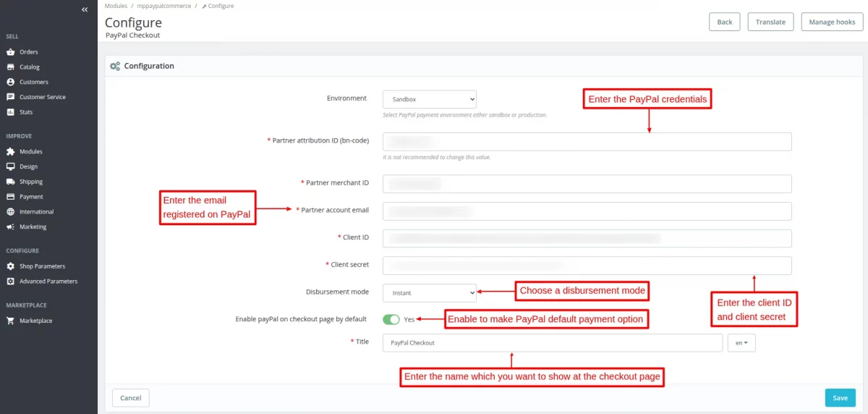Toggle Enable PayPal on checkout page switch

pos(391,319)
